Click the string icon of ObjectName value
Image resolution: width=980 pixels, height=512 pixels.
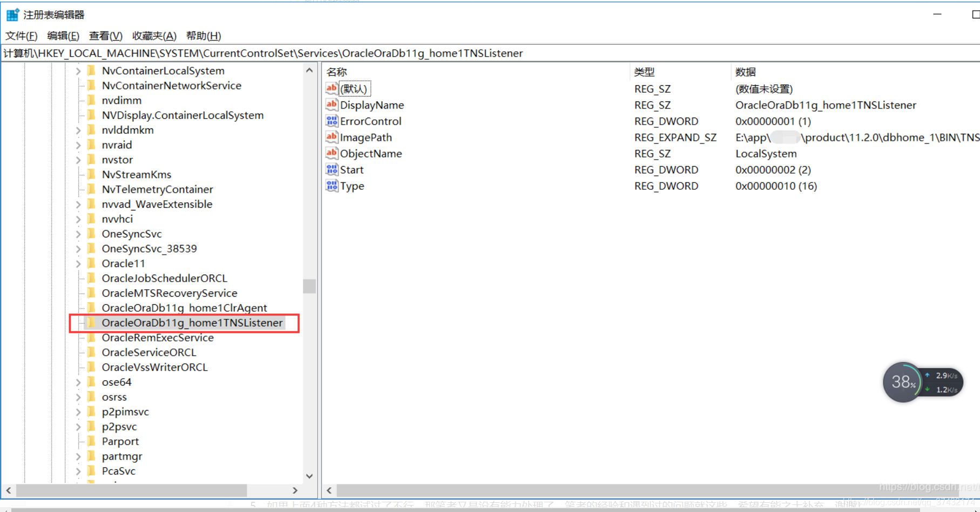[x=332, y=153]
